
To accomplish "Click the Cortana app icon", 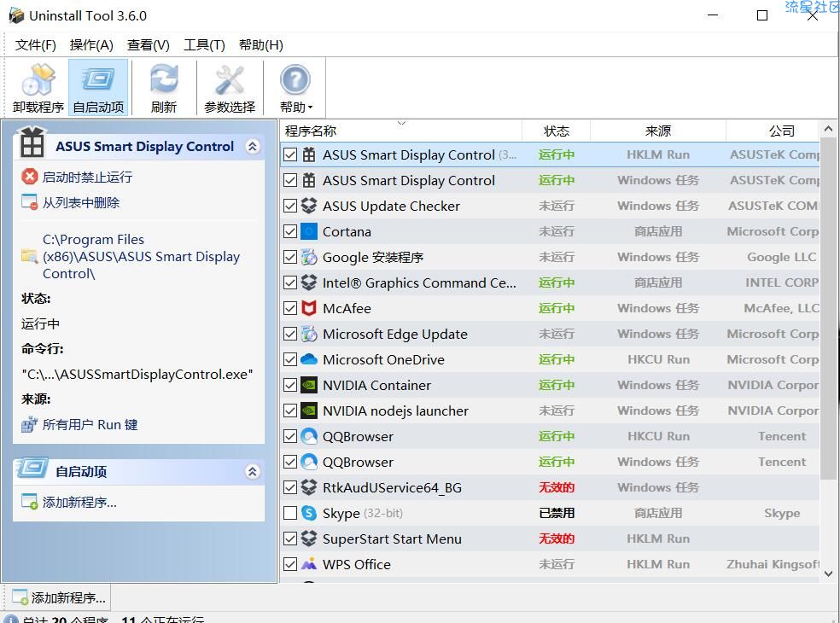I will pos(308,231).
